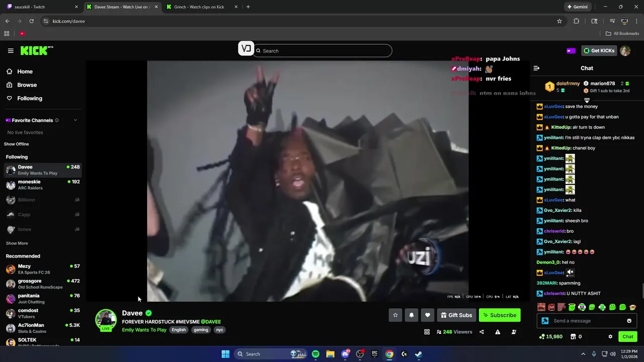Toggle the heart follow button
Image resolution: width=644 pixels, height=362 pixels.
[x=428, y=315]
